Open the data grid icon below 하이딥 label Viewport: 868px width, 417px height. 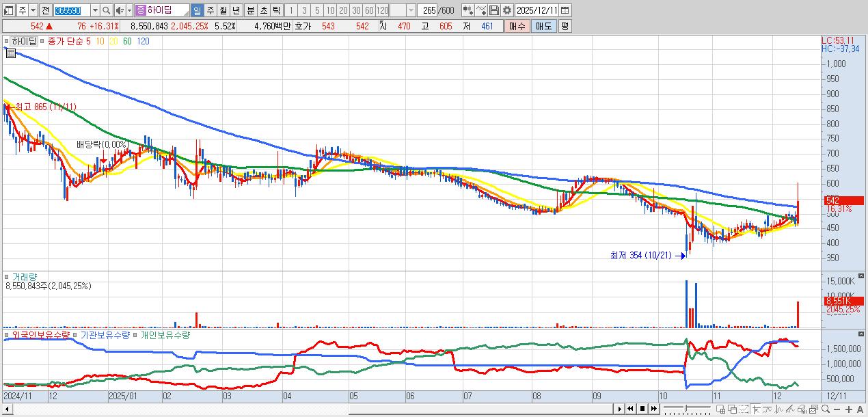(10, 53)
